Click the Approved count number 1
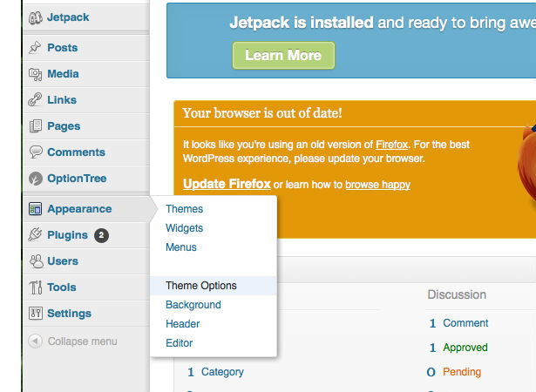Image resolution: width=536 pixels, height=392 pixels. click(x=432, y=348)
